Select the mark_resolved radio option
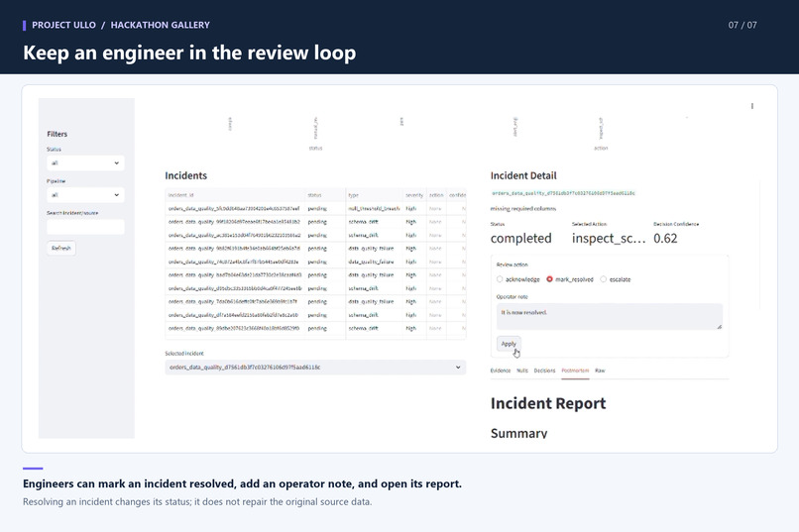 [570, 279]
